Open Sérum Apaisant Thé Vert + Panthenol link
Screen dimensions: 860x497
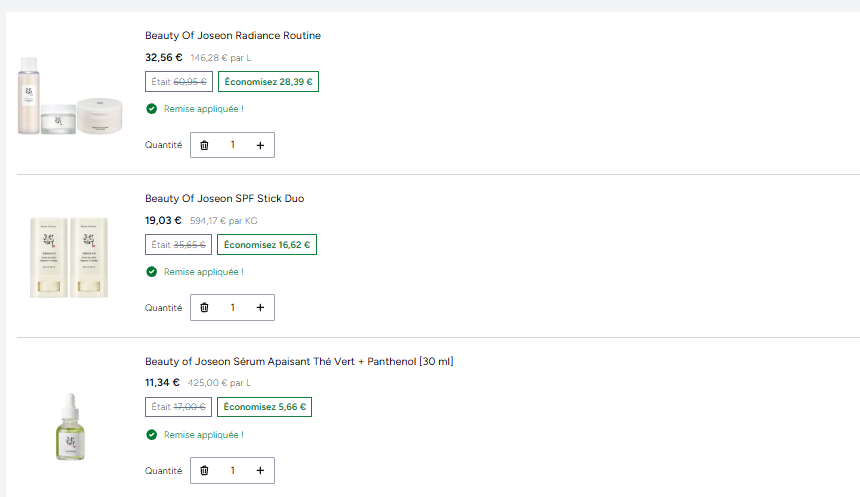tap(299, 361)
